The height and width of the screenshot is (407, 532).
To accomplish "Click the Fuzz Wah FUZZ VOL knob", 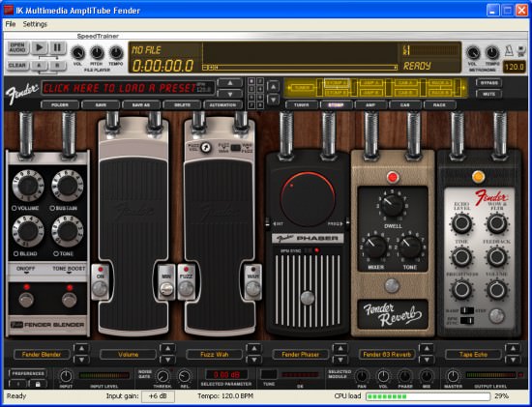I will click(x=205, y=147).
